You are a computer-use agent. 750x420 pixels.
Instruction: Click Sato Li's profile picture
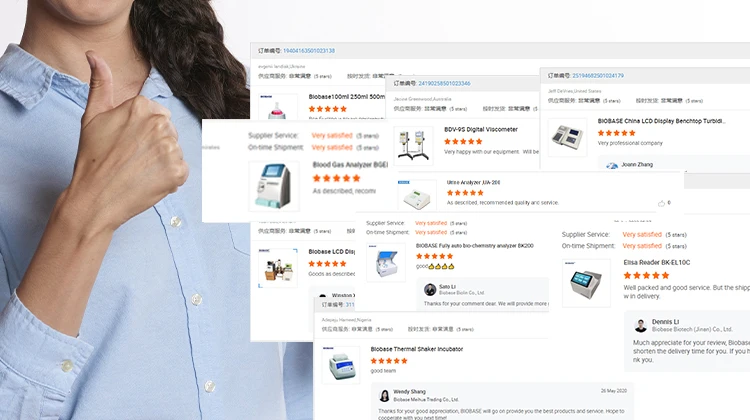point(430,289)
